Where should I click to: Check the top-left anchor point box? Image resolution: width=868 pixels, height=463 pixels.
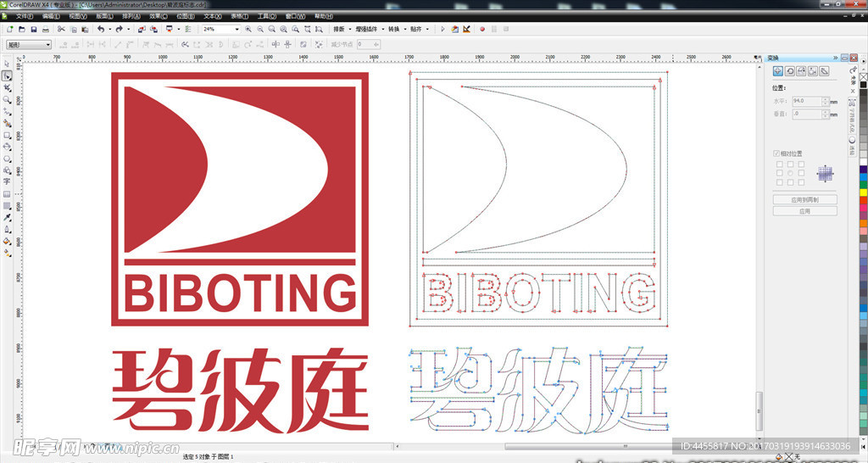pyautogui.click(x=779, y=165)
